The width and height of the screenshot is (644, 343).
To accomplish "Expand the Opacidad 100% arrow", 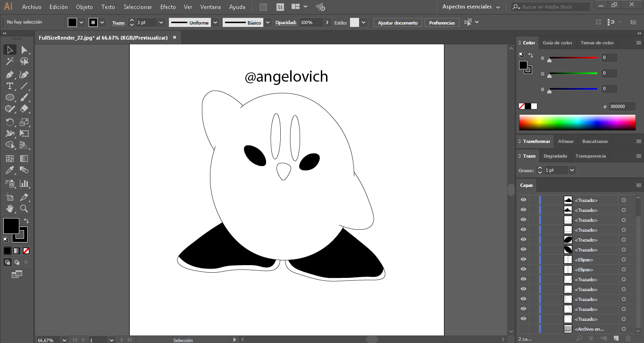I will [x=327, y=23].
